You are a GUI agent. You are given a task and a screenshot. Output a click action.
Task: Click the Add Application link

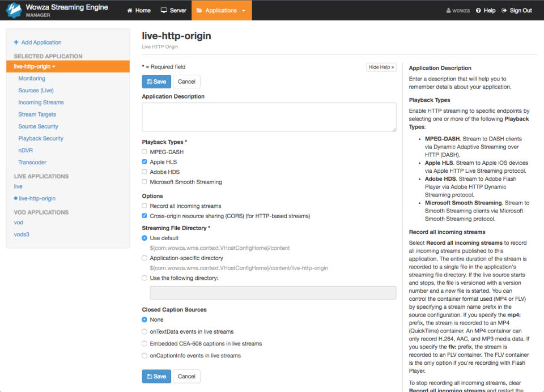(37, 42)
